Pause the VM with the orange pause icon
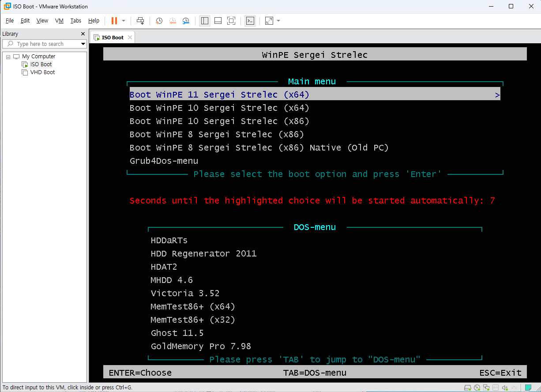This screenshot has width=541, height=392. tap(114, 21)
